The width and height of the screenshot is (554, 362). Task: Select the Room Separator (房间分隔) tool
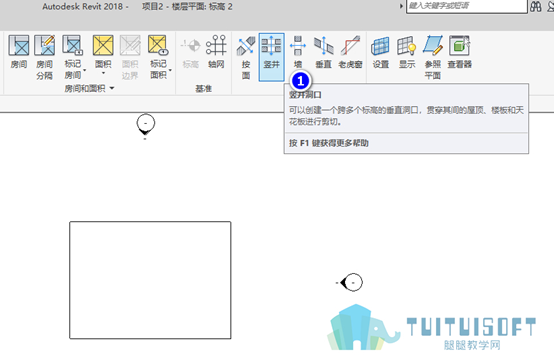tap(45, 57)
